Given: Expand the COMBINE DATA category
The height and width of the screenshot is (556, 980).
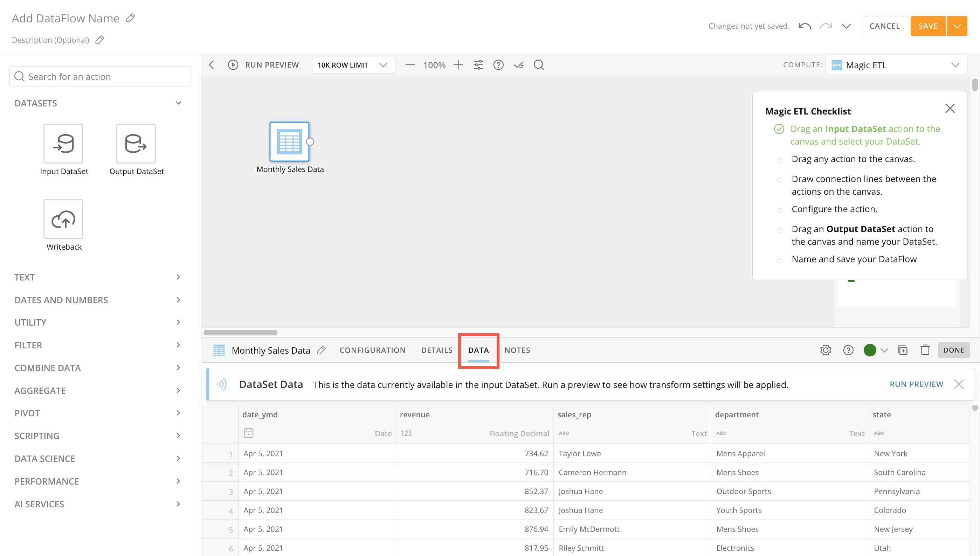Looking at the screenshot, I should pos(97,368).
